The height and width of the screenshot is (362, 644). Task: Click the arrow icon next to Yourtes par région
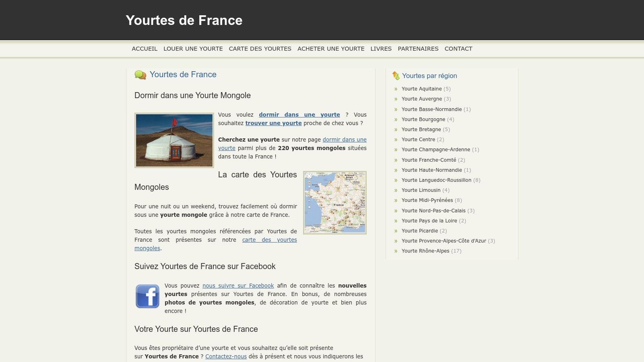pos(396,76)
